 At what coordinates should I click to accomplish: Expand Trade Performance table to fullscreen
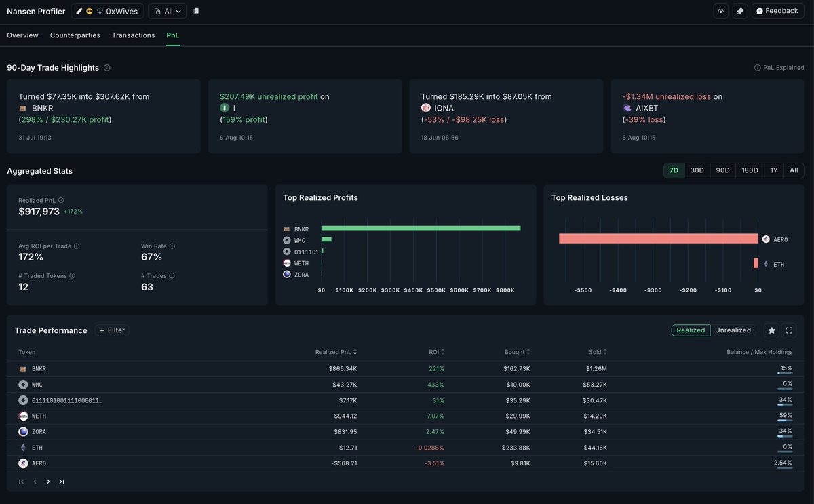coord(789,330)
